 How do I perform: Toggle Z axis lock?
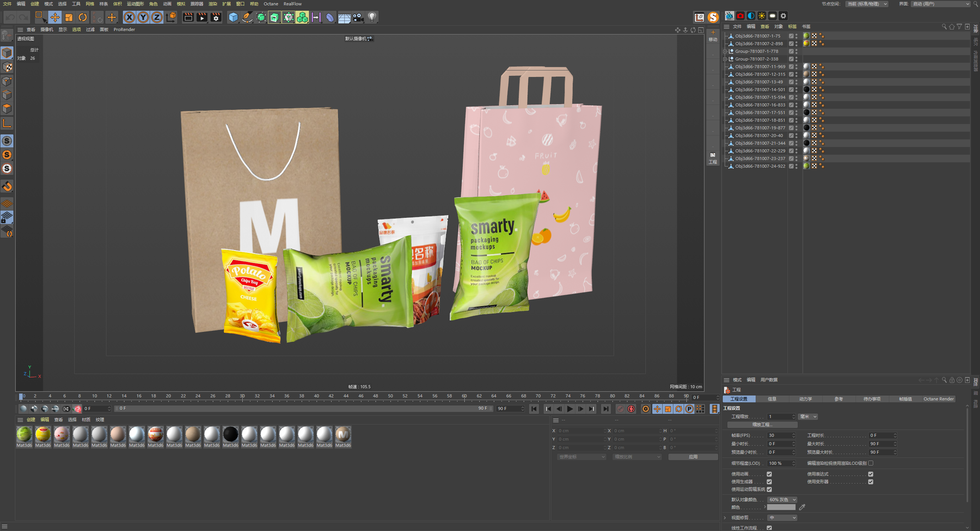(157, 17)
